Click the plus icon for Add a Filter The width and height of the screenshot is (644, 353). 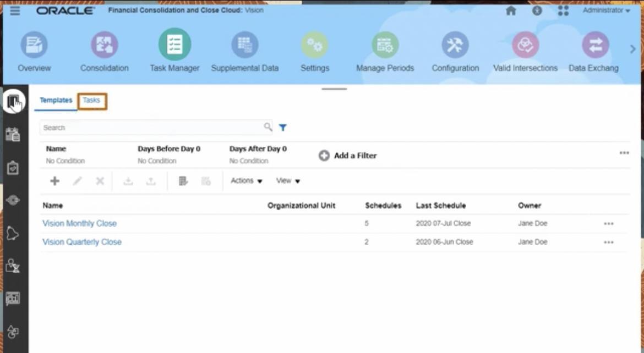pyautogui.click(x=324, y=156)
